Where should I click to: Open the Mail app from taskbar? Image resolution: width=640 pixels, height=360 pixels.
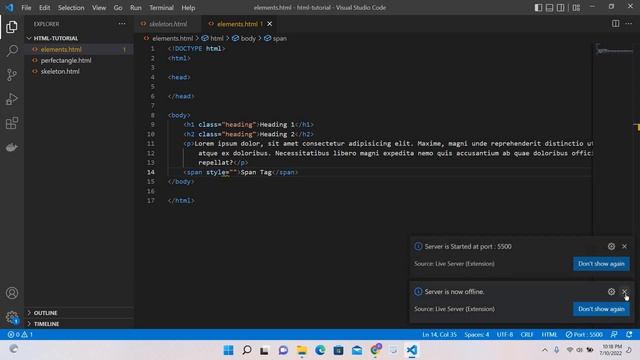point(357,350)
